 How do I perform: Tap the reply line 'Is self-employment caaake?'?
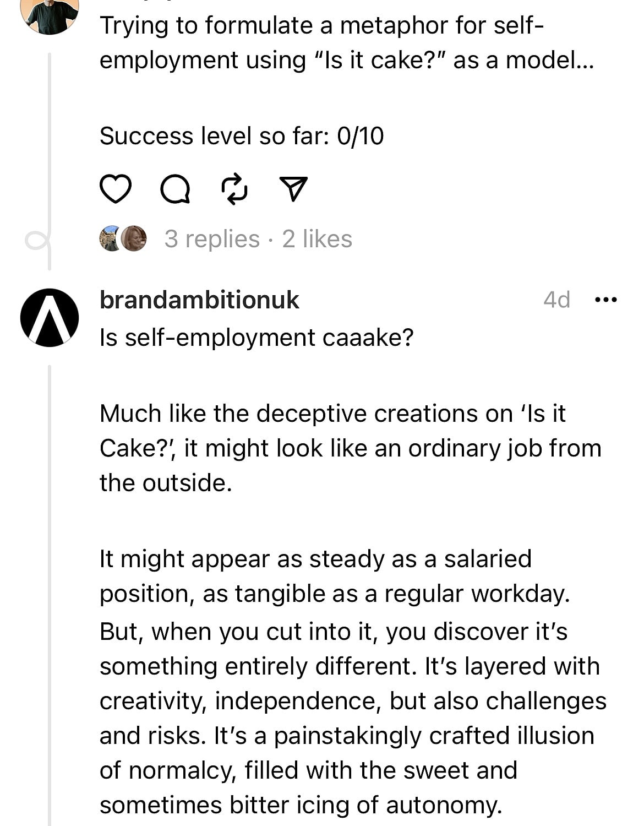256,338
